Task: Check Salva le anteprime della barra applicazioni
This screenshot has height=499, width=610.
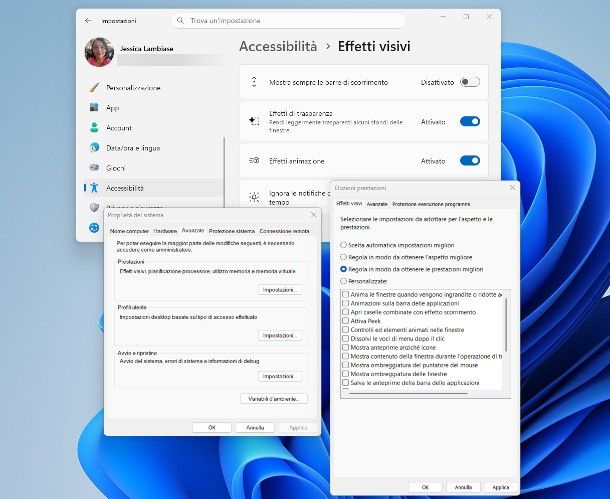Action: coord(345,383)
